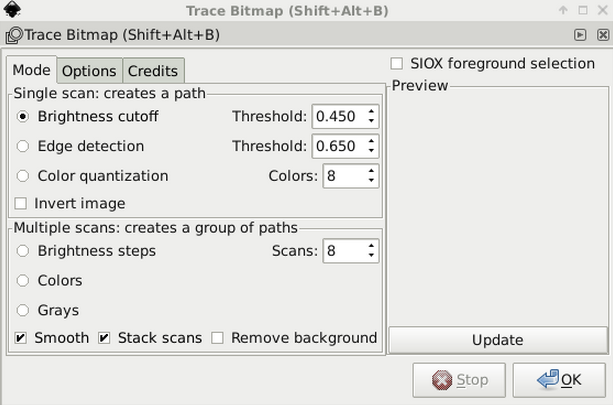
Task: Click the Inkscape logo icon in title bar
Action: [x=12, y=9]
